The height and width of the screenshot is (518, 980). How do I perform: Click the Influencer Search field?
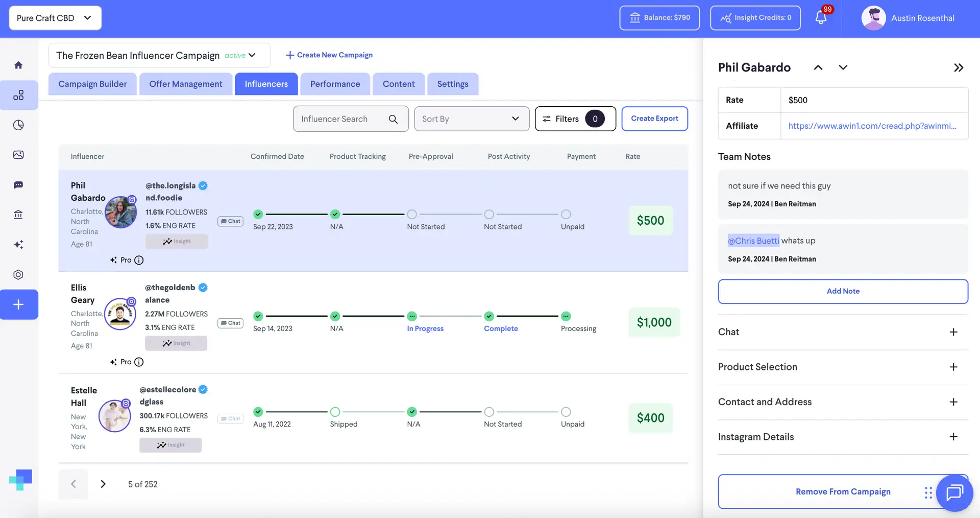[x=342, y=119]
